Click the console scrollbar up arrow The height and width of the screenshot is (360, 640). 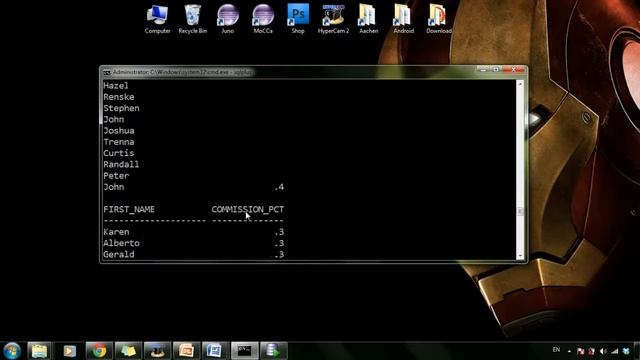click(x=520, y=84)
